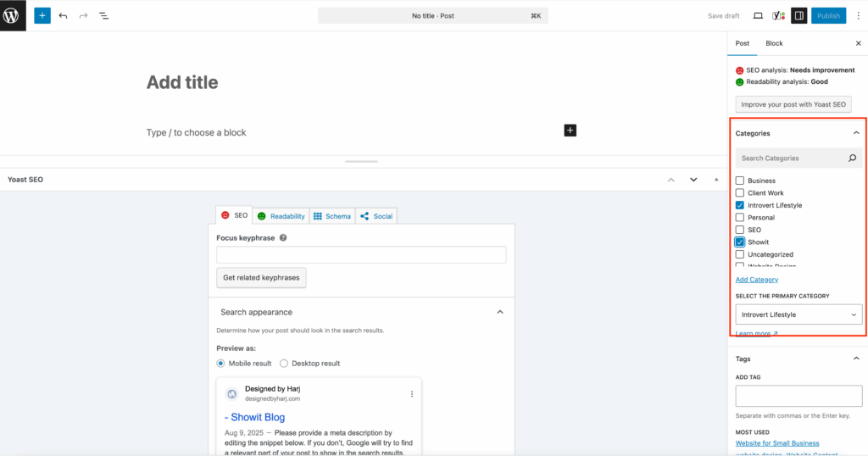
Task: Check the SEO category checkbox
Action: [739, 230]
